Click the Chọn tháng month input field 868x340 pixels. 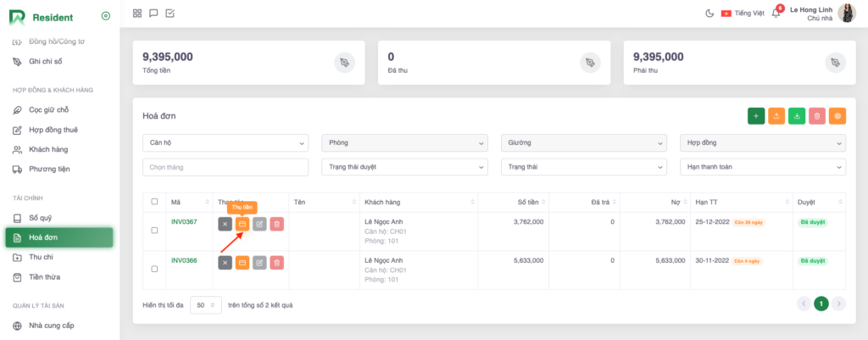[225, 167]
